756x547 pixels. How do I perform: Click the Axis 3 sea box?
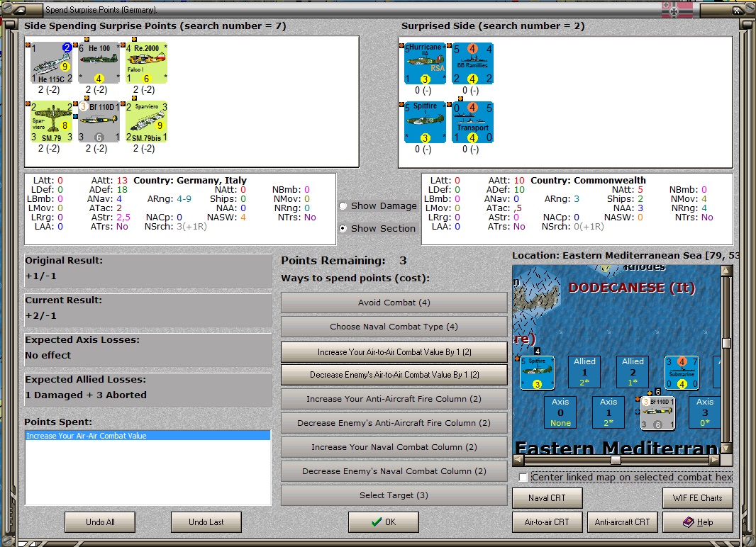click(705, 412)
